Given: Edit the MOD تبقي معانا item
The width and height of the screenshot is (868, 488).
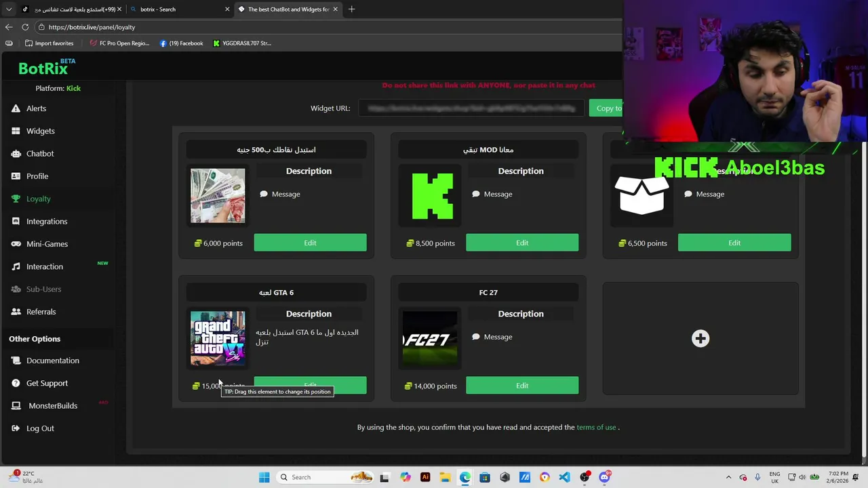Looking at the screenshot, I should click(522, 243).
